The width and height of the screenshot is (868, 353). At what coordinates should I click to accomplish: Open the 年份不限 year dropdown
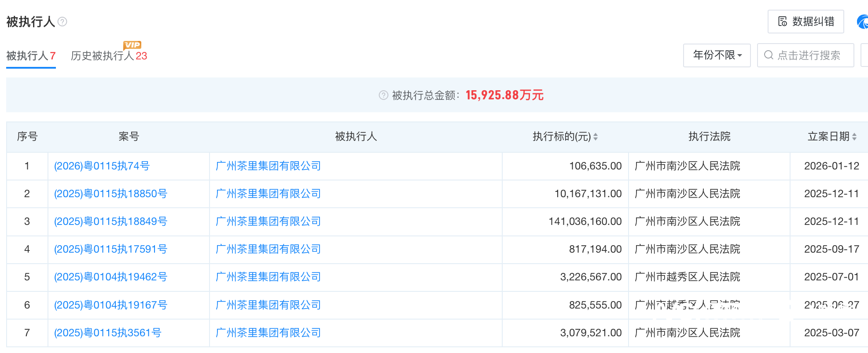pos(717,55)
